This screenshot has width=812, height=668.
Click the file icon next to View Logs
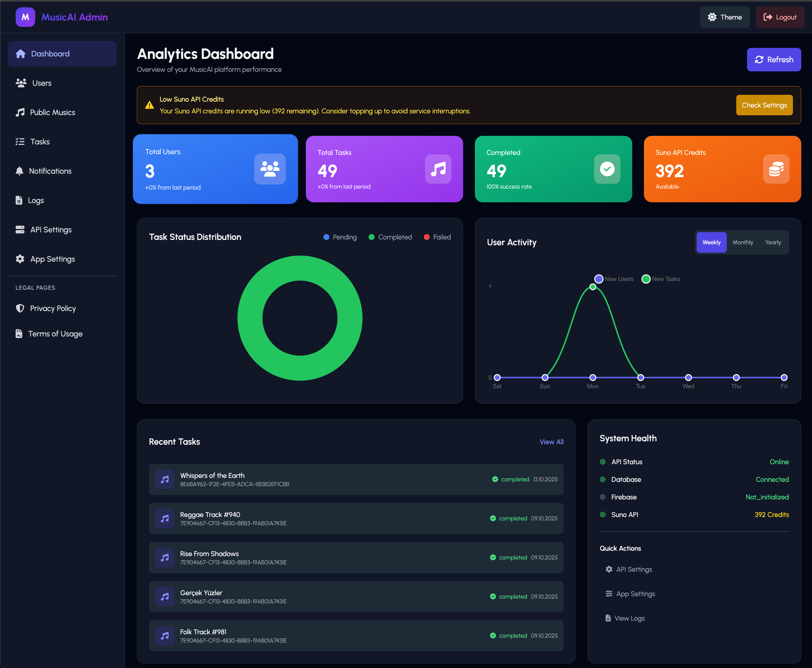tap(608, 618)
